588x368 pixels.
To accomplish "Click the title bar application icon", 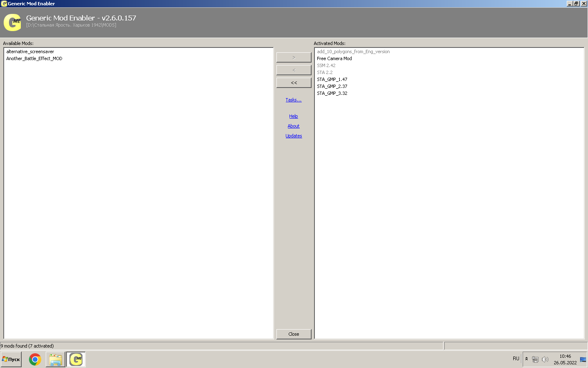I will click(x=4, y=4).
